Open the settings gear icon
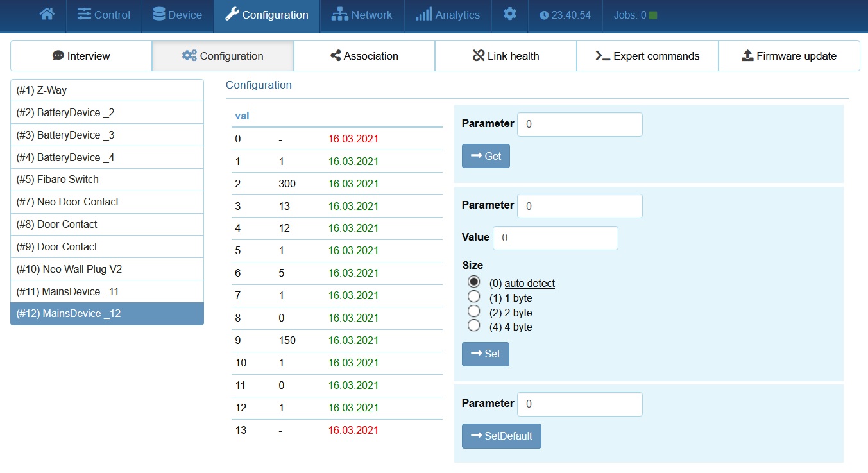The height and width of the screenshot is (473, 868). click(x=509, y=14)
